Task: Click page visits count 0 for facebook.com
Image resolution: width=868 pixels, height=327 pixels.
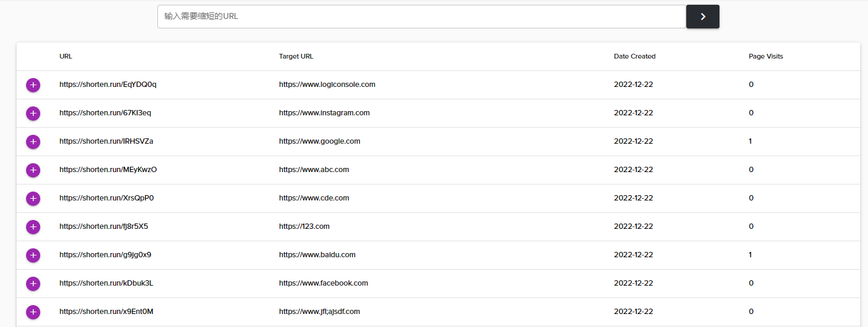Action: click(751, 283)
